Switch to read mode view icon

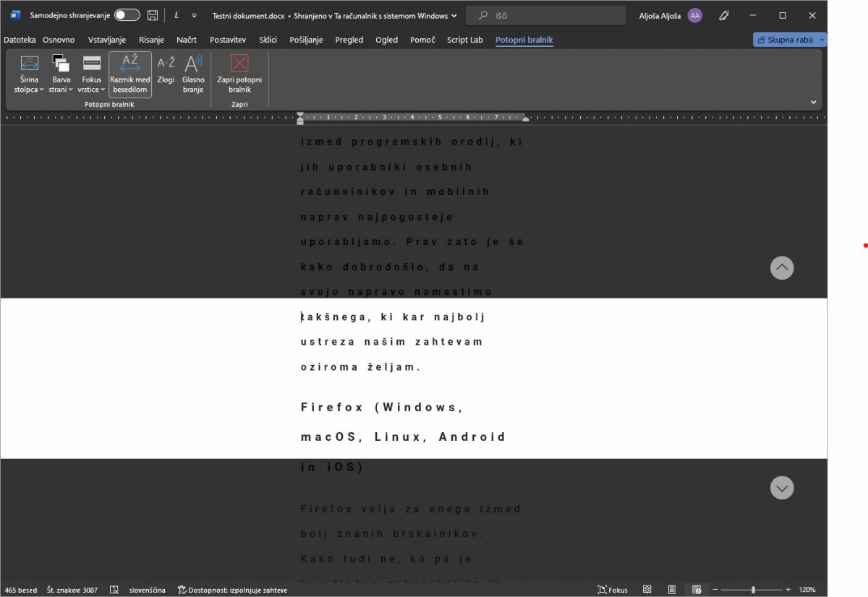click(647, 590)
